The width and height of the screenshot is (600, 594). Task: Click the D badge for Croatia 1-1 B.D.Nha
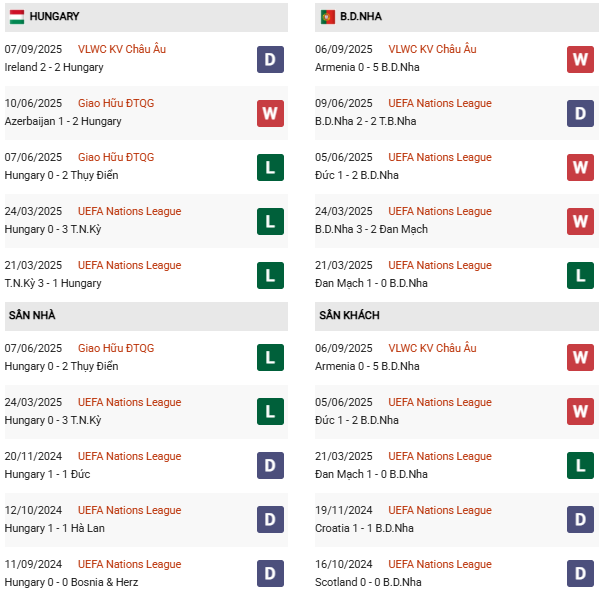(581, 520)
